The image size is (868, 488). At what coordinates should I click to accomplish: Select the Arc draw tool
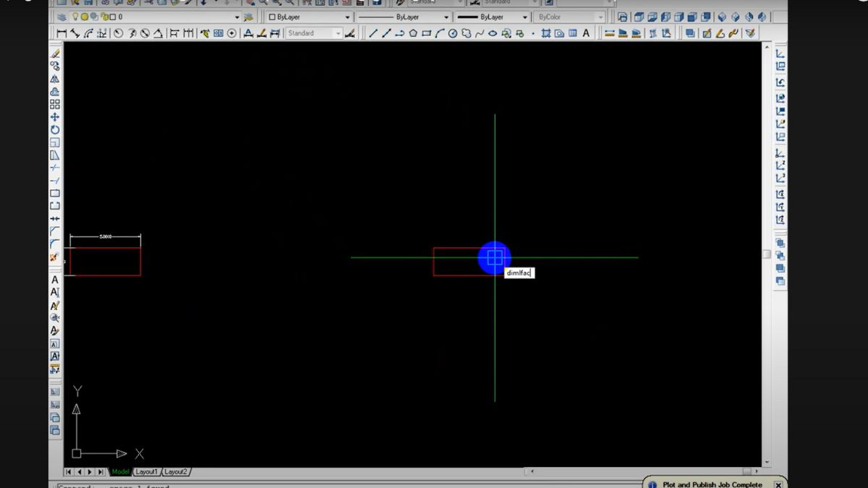coord(438,33)
